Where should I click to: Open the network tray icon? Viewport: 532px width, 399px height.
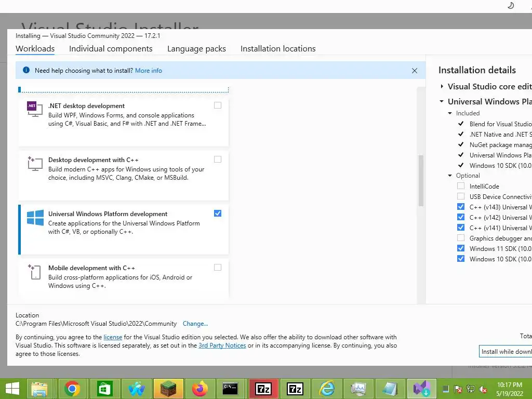coord(471,389)
